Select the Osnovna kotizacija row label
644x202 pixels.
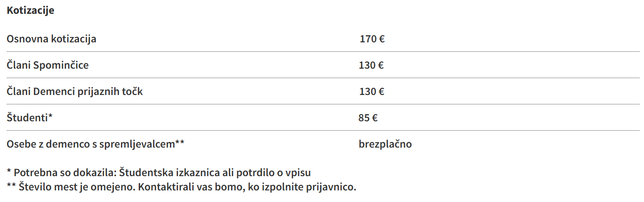click(x=51, y=39)
